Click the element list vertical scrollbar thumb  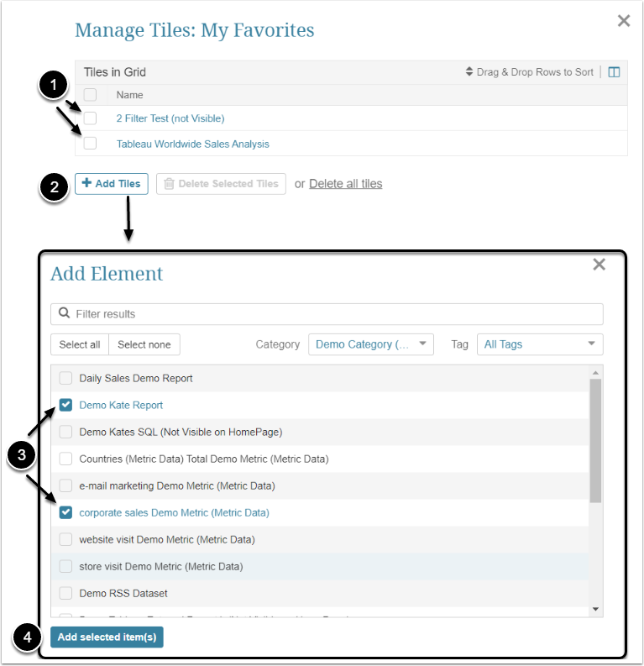595,440
